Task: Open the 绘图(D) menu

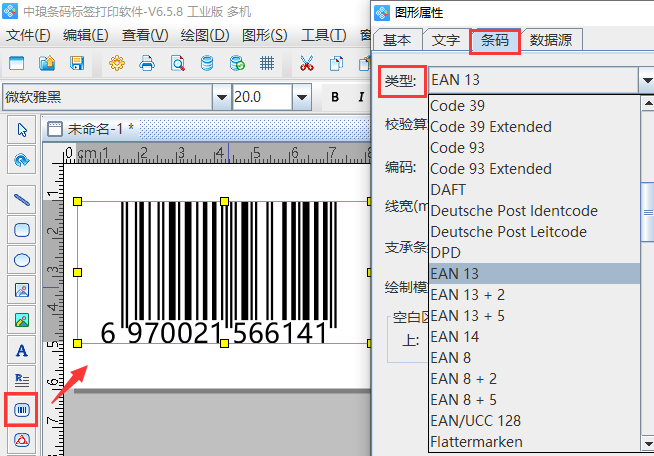Action: pyautogui.click(x=205, y=35)
